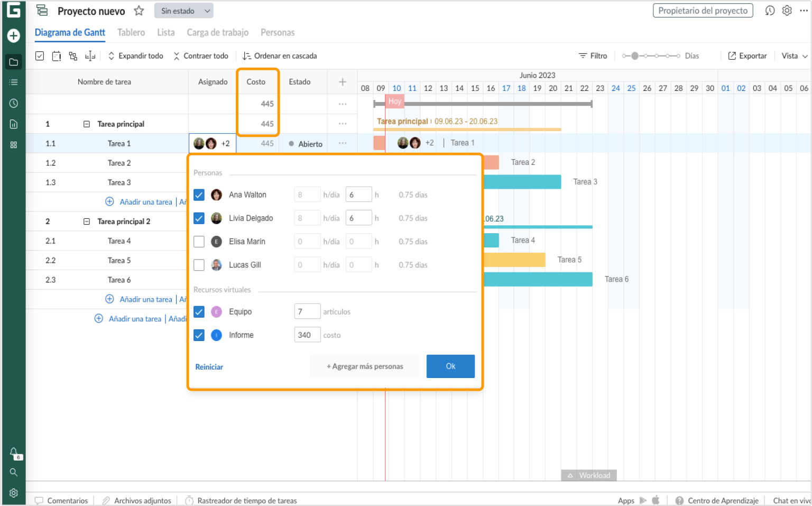
Task: Open the Vista dropdown
Action: pos(795,56)
